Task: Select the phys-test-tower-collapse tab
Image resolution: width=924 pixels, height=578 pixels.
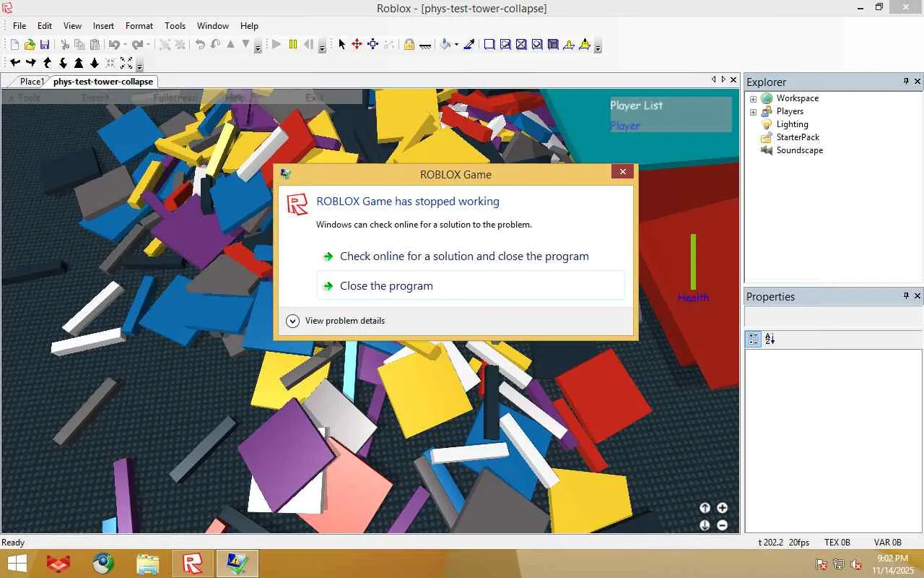Action: click(x=103, y=82)
